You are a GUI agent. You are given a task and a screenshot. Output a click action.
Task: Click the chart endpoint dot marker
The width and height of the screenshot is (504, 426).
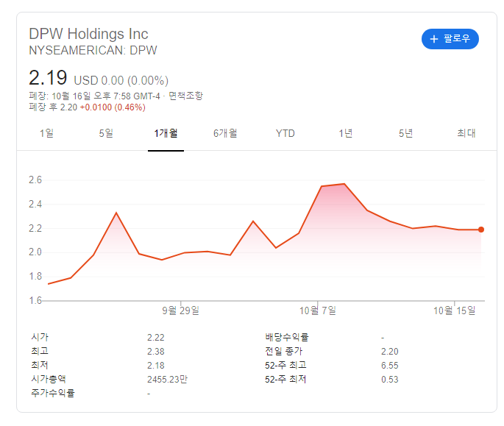(481, 230)
